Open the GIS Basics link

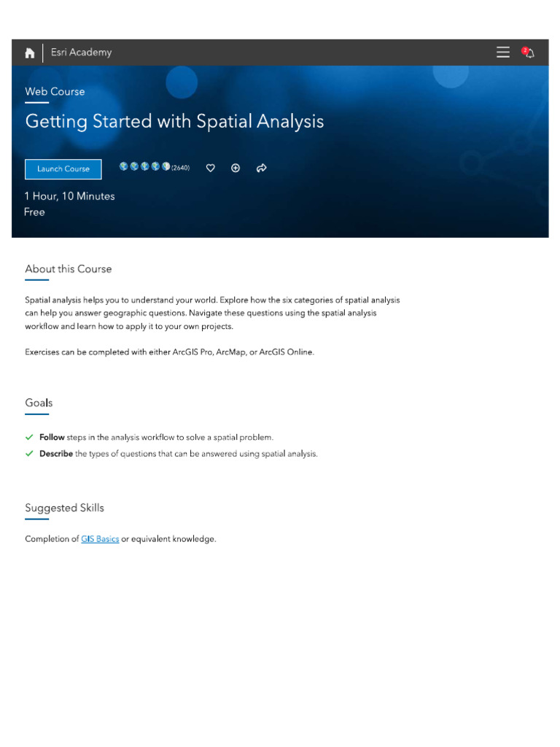click(x=100, y=539)
